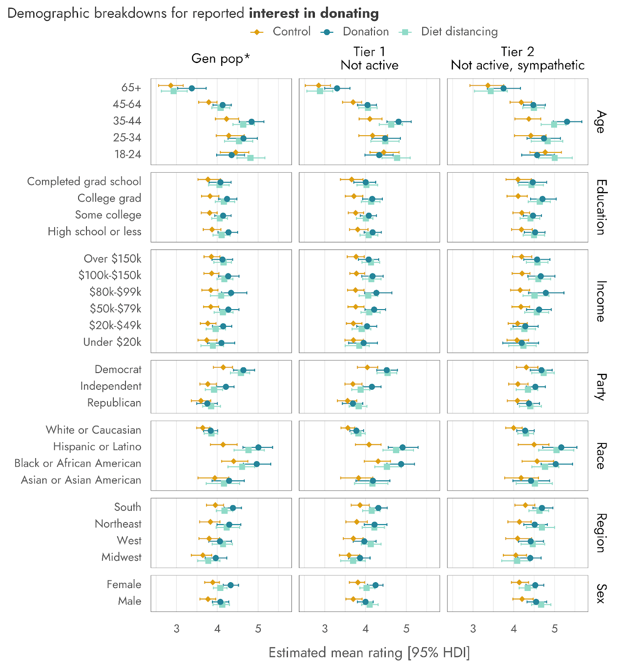The width and height of the screenshot is (620, 672).
Task: Click the Gen pop* panel header
Action: (221, 58)
